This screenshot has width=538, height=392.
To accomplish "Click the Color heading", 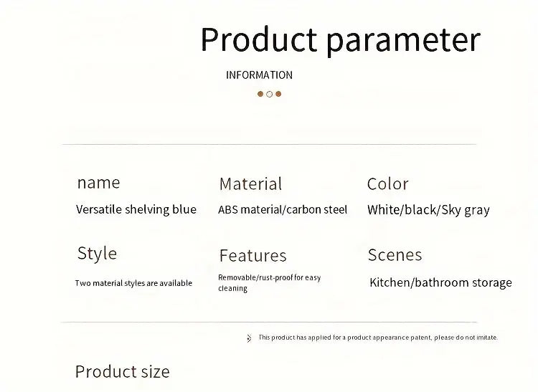I will point(387,184).
